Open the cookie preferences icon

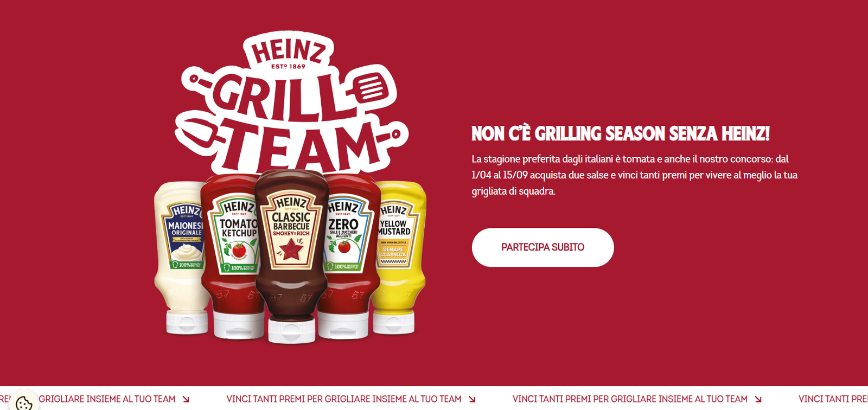tap(24, 402)
